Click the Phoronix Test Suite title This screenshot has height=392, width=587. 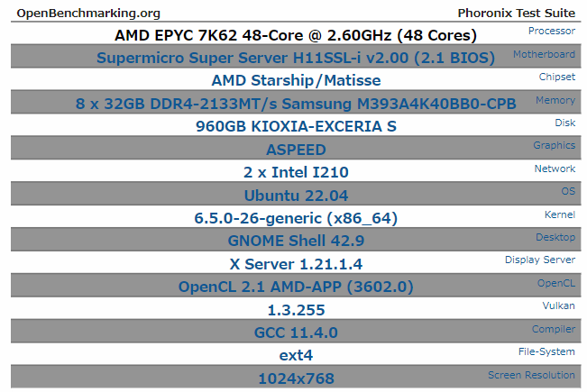pyautogui.click(x=517, y=14)
